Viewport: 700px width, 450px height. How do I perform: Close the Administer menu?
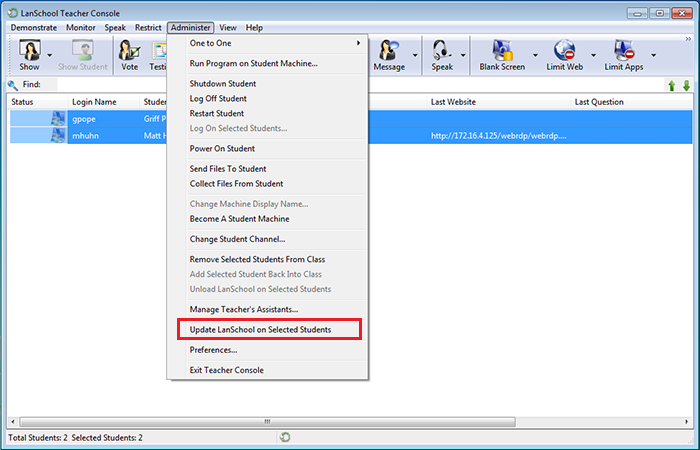[191, 28]
